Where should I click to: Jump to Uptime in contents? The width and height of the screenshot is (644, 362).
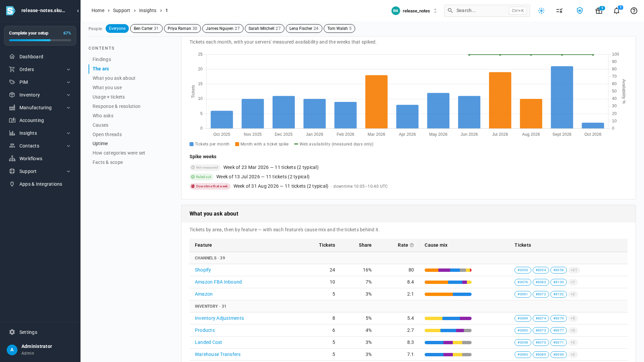pos(100,143)
